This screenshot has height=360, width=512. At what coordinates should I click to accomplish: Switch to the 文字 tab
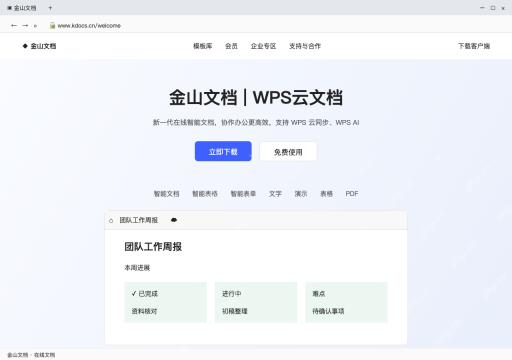[x=275, y=194]
